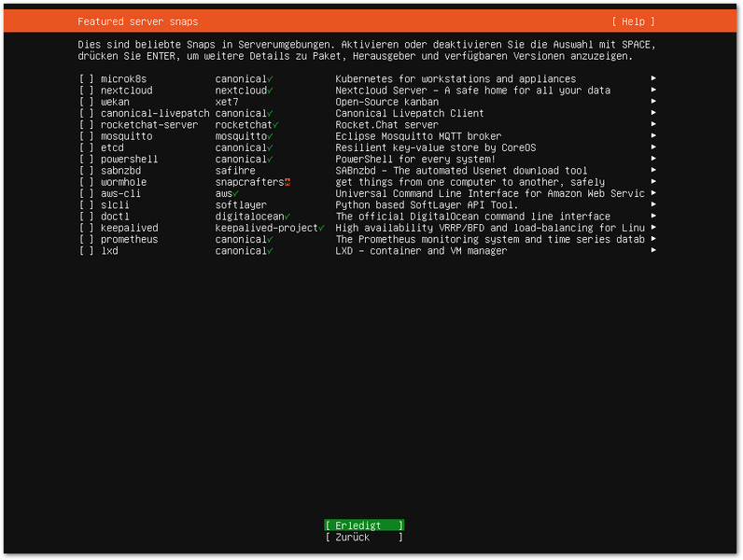Screen dimensions: 743x560
Task: Click the xet7 publisher name
Action: (227, 102)
